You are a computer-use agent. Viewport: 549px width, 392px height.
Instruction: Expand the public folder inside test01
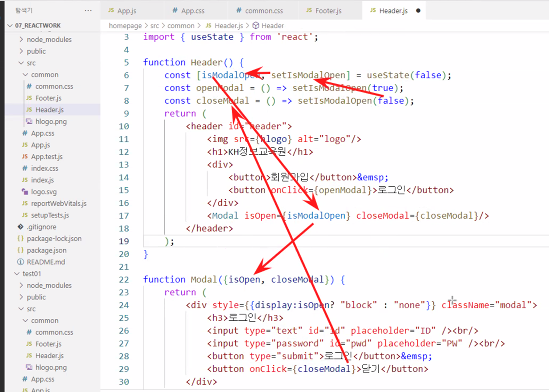pos(22,297)
